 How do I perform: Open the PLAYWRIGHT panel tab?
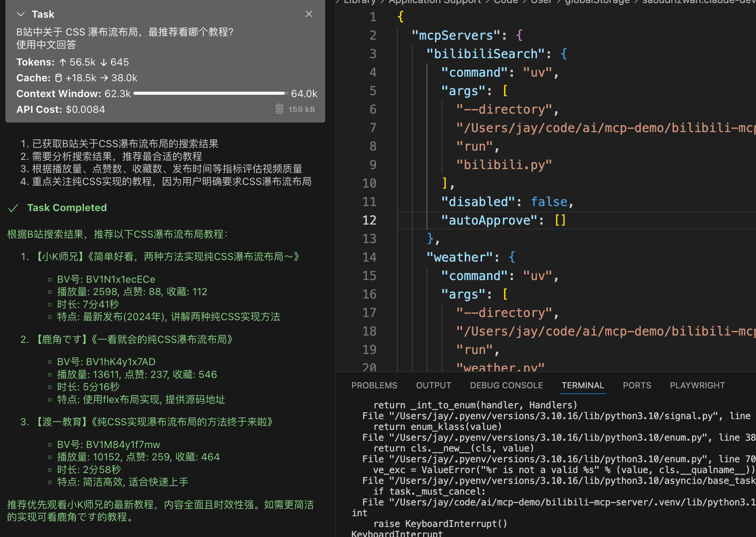click(697, 385)
